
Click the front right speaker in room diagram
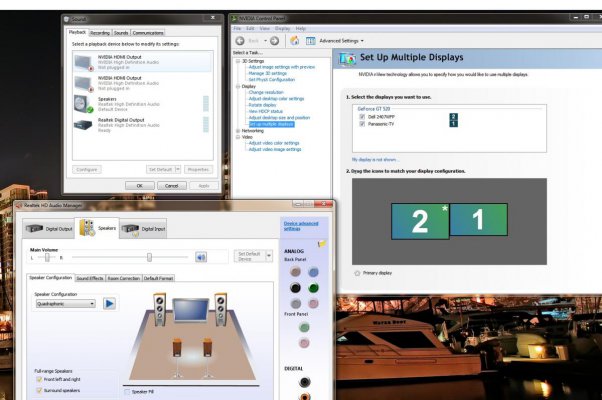coord(221,309)
